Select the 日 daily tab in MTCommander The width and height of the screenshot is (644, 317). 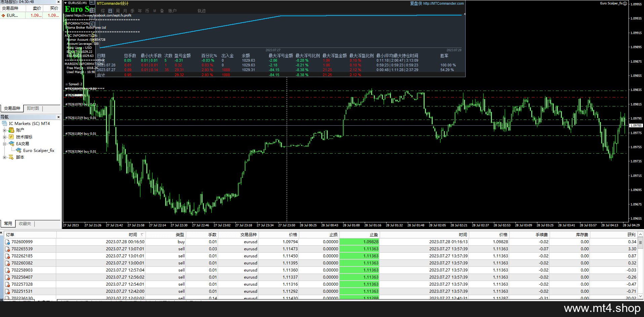(110, 11)
